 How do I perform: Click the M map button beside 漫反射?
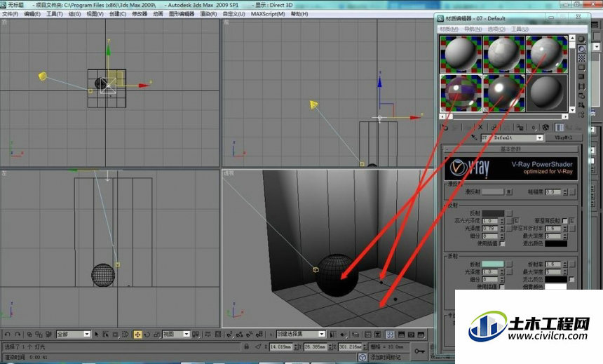(509, 191)
